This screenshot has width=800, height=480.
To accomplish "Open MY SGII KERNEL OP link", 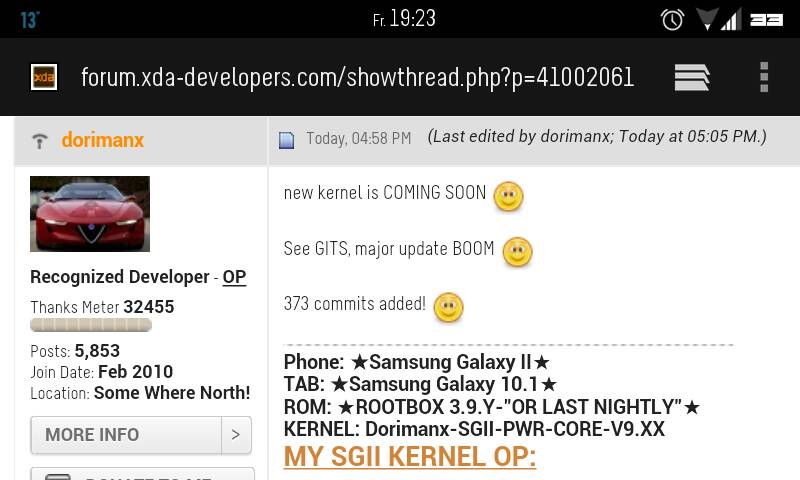I will point(410,456).
